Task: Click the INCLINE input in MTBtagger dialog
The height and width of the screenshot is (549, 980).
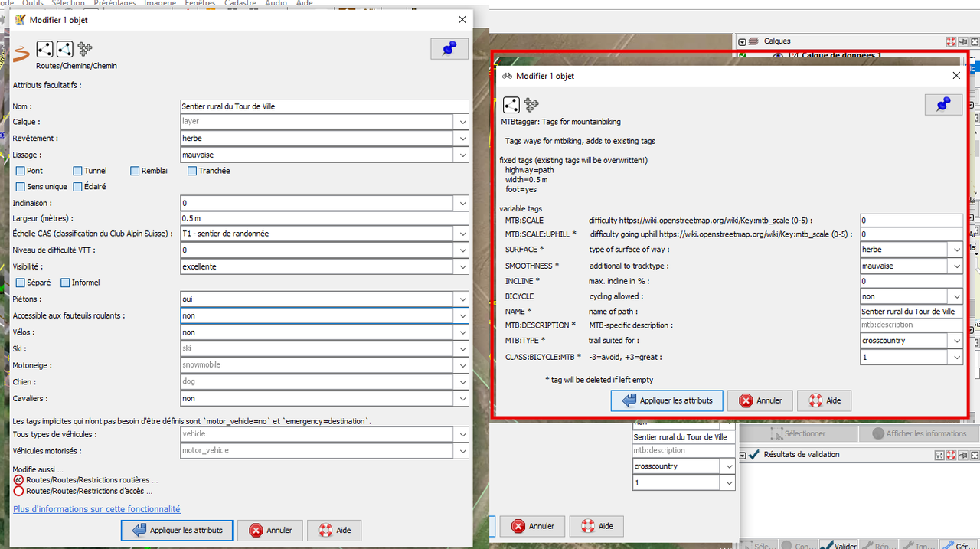Action: tap(911, 281)
